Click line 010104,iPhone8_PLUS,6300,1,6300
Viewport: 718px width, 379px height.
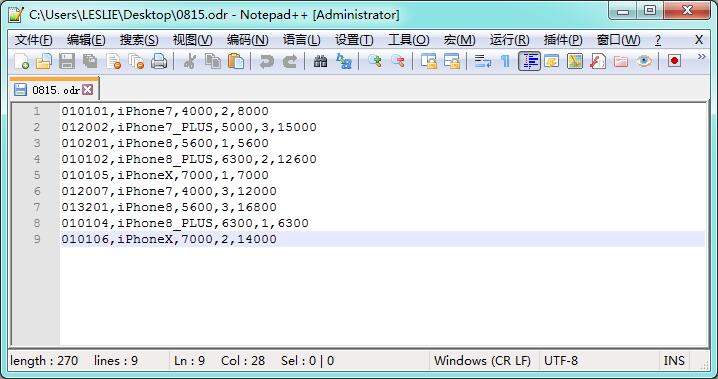tap(185, 223)
